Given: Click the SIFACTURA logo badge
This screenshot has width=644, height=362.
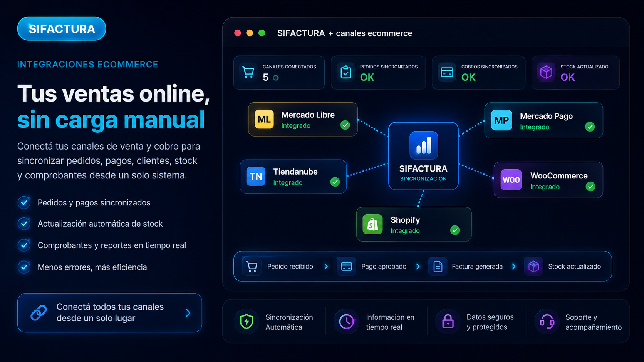Looking at the screenshot, I should 62,29.
